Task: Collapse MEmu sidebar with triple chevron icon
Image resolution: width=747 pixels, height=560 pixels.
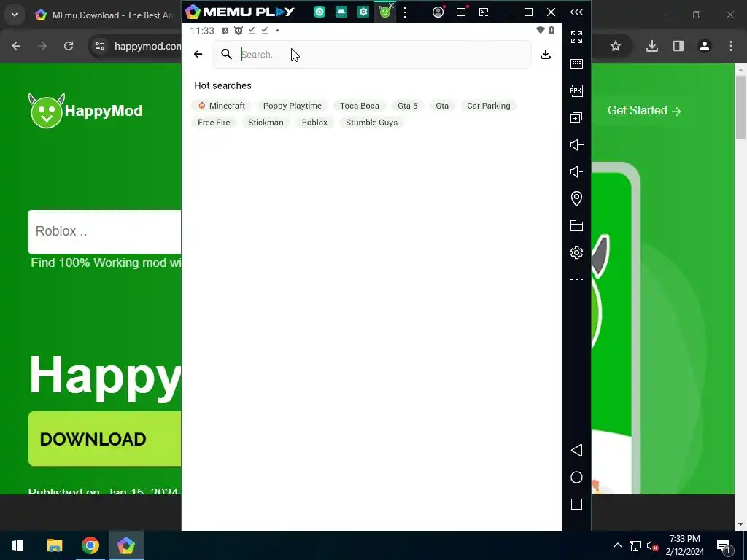Action: coord(576,12)
